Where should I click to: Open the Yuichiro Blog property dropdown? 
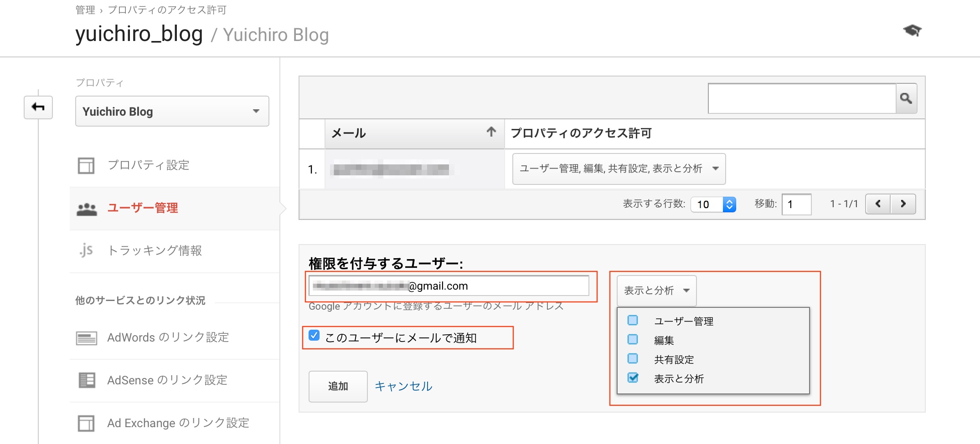point(172,111)
